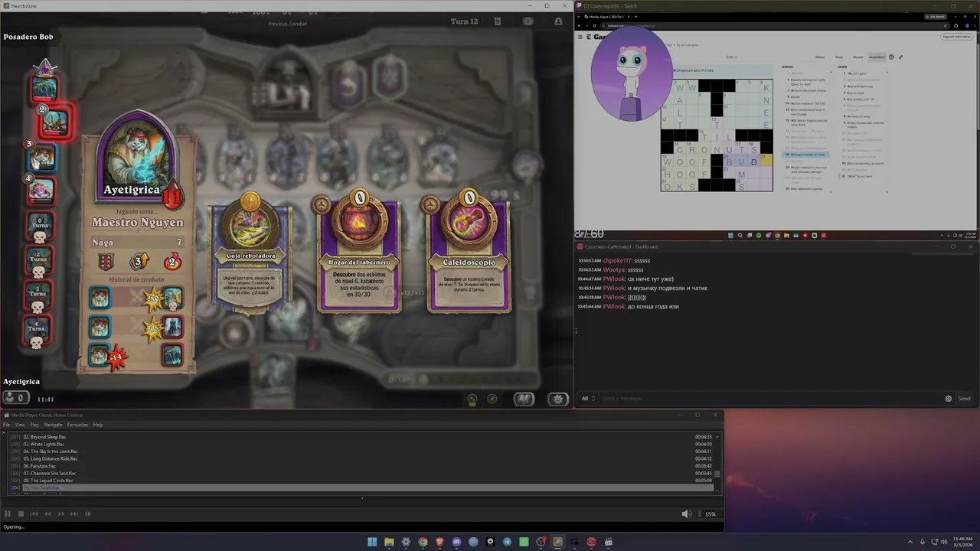Viewport: 980px width, 551px height.
Task: Send the chat message with Send button
Action: [x=964, y=399]
